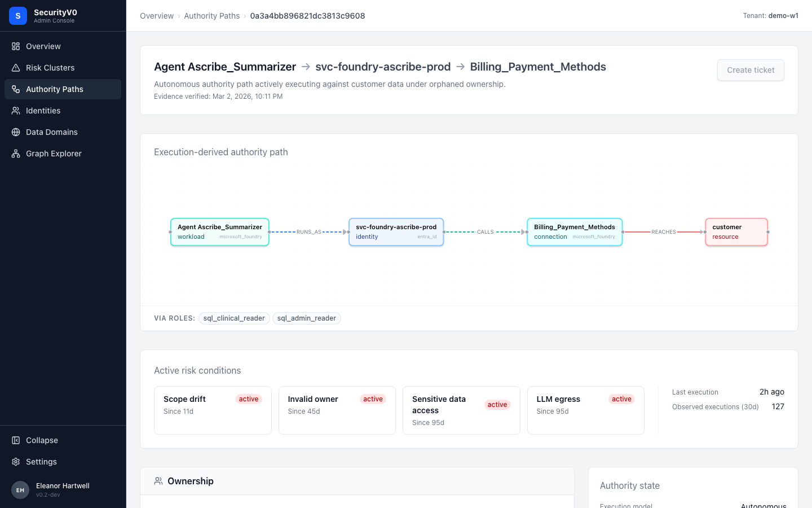Click active badge on Scope drift
This screenshot has width=812, height=508.
point(249,399)
